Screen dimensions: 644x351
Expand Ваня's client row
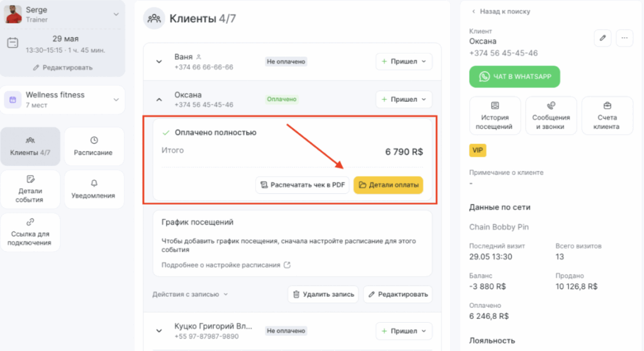click(x=159, y=62)
